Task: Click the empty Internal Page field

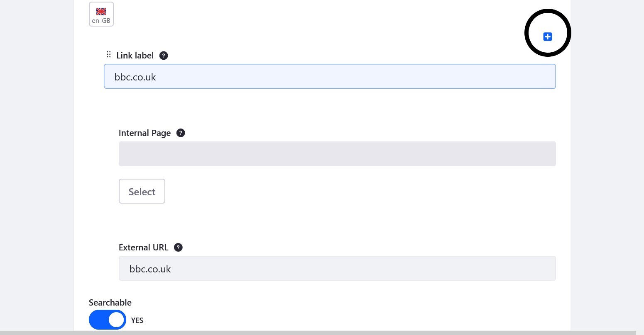Action: pyautogui.click(x=337, y=154)
